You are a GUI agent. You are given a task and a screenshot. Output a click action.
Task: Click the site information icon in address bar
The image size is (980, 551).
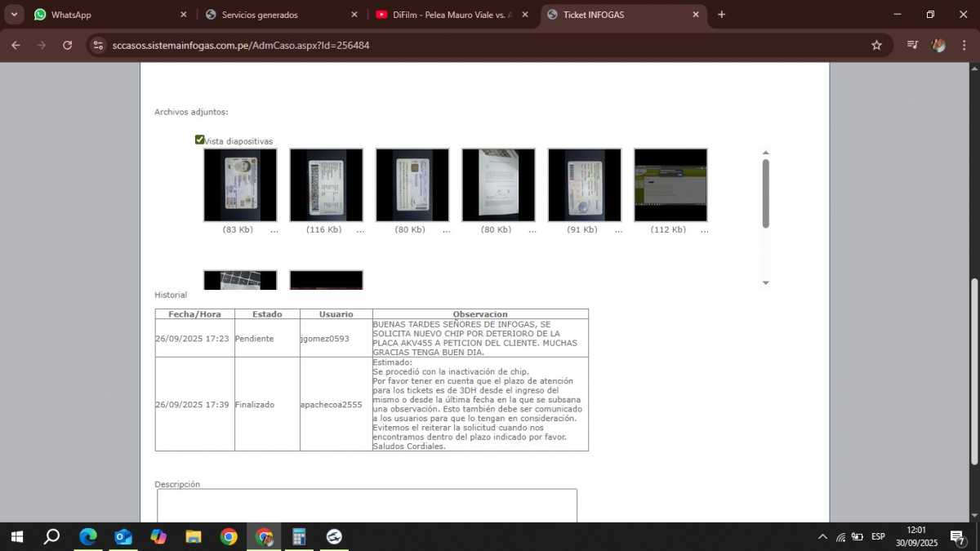point(99,46)
